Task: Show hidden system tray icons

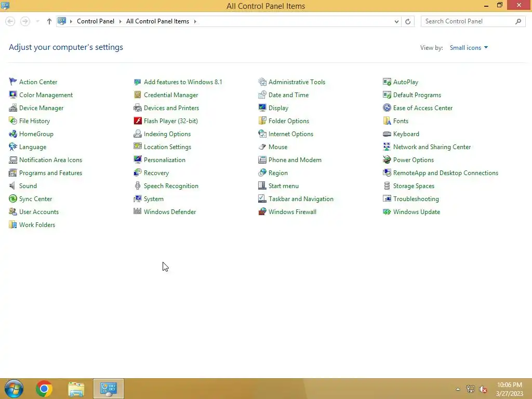Action: [x=458, y=389]
